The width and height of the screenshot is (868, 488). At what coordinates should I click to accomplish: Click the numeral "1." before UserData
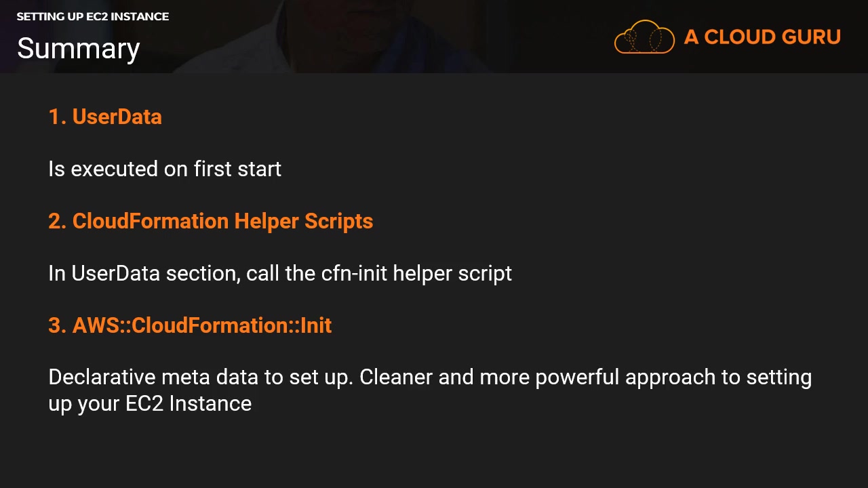pyautogui.click(x=58, y=117)
